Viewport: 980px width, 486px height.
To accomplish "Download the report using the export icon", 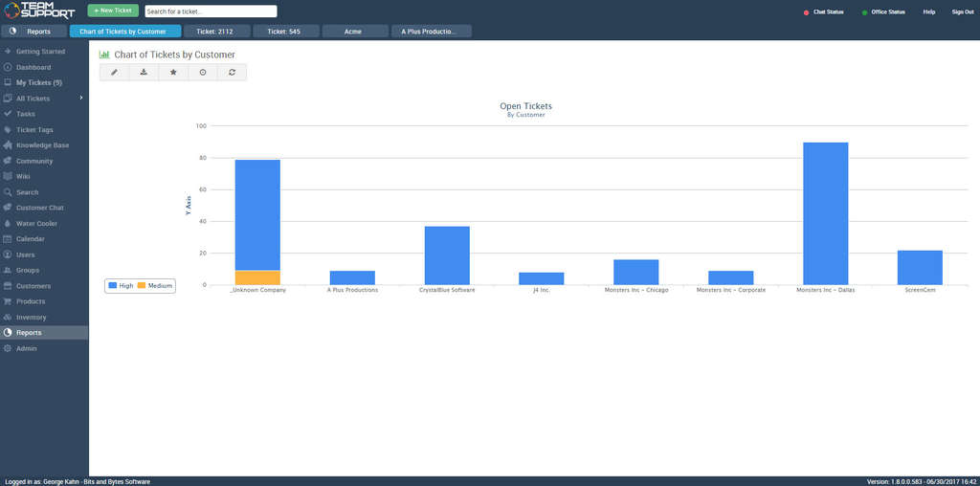I will point(144,73).
